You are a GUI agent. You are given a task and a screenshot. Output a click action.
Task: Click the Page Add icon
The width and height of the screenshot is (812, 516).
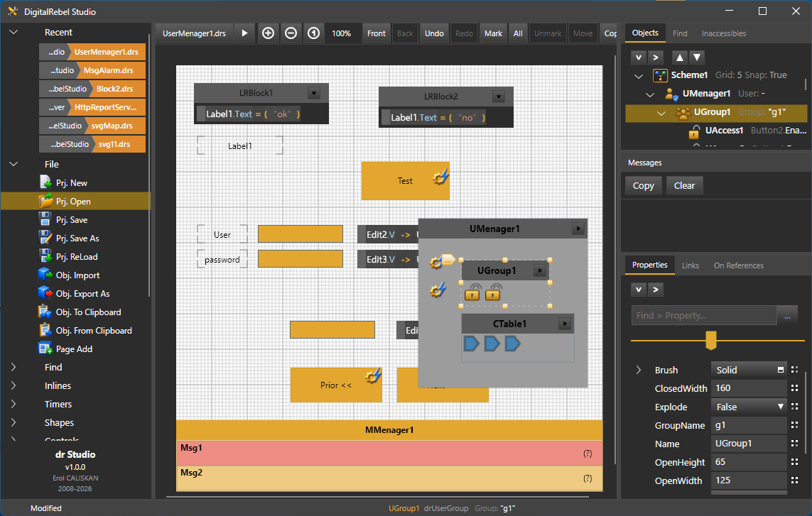tap(45, 348)
